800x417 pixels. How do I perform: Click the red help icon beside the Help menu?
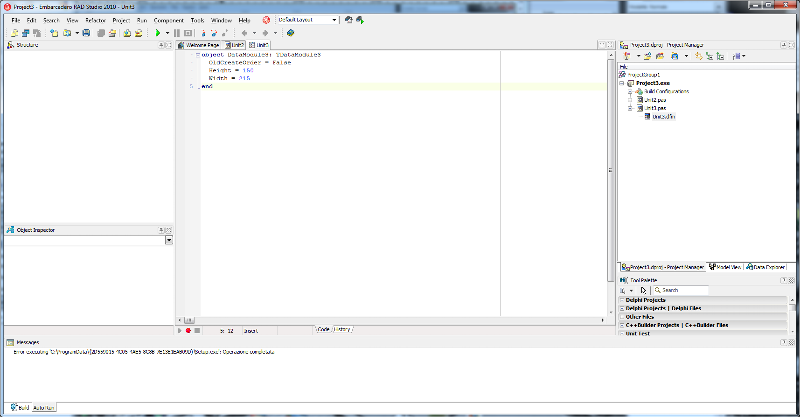(x=266, y=20)
